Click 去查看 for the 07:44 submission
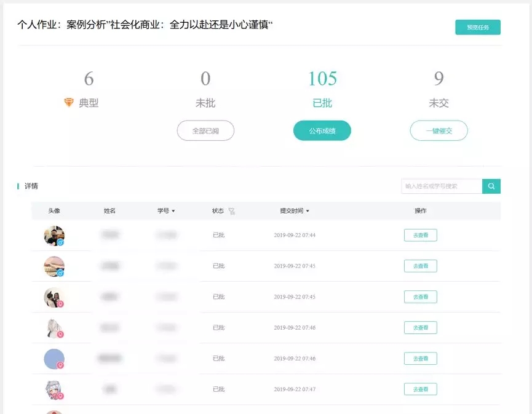This screenshot has height=414, width=532. [420, 235]
